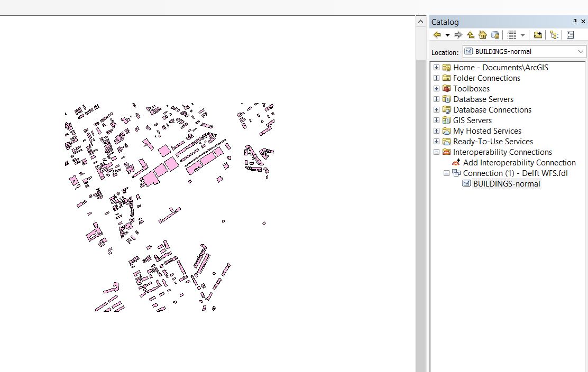
Task: Click Add Interoperability Connection
Action: pyautogui.click(x=519, y=163)
